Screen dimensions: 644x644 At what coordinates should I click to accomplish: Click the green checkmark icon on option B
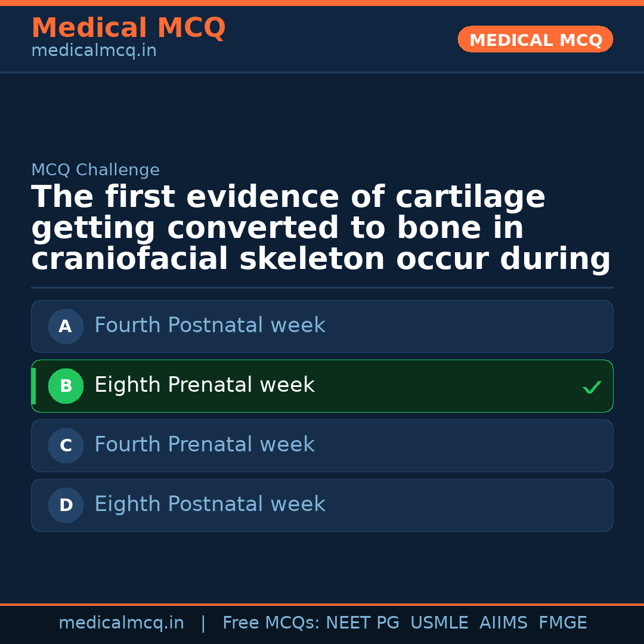592,387
